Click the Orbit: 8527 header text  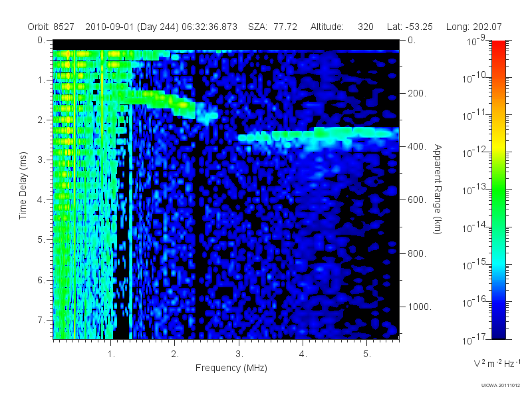click(51, 27)
